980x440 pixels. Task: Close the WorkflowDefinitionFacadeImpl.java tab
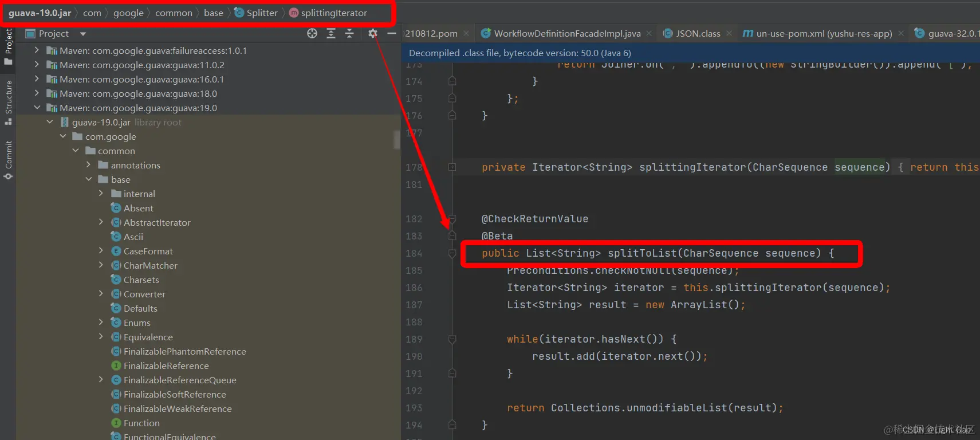click(649, 33)
